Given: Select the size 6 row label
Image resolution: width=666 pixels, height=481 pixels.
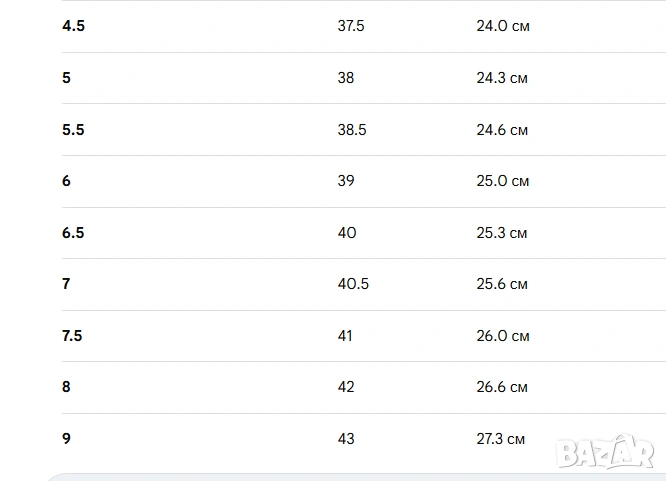Looking at the screenshot, I should point(66,181).
